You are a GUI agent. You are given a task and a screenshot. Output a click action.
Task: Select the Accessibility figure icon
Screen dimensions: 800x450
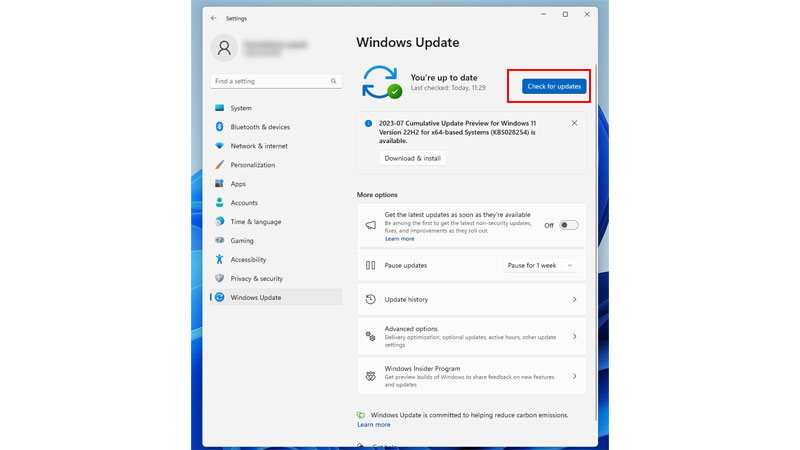point(219,259)
